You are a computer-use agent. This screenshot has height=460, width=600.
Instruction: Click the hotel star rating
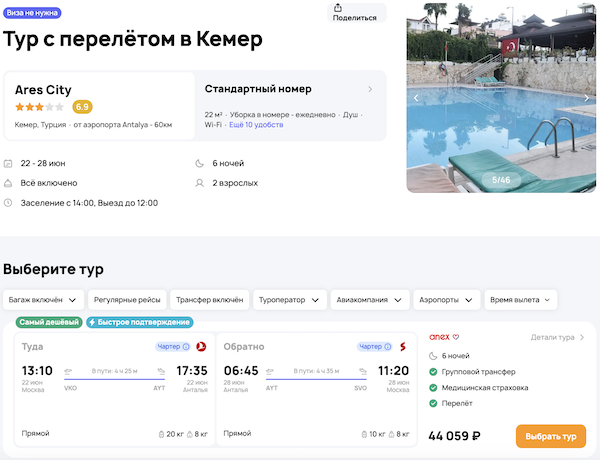tap(40, 107)
